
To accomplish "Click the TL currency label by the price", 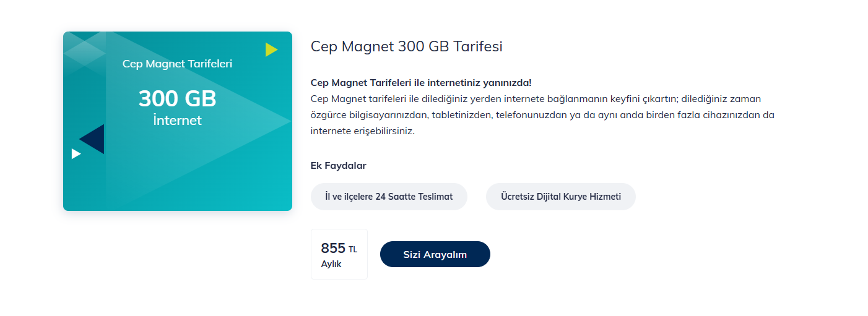I will coord(353,250).
